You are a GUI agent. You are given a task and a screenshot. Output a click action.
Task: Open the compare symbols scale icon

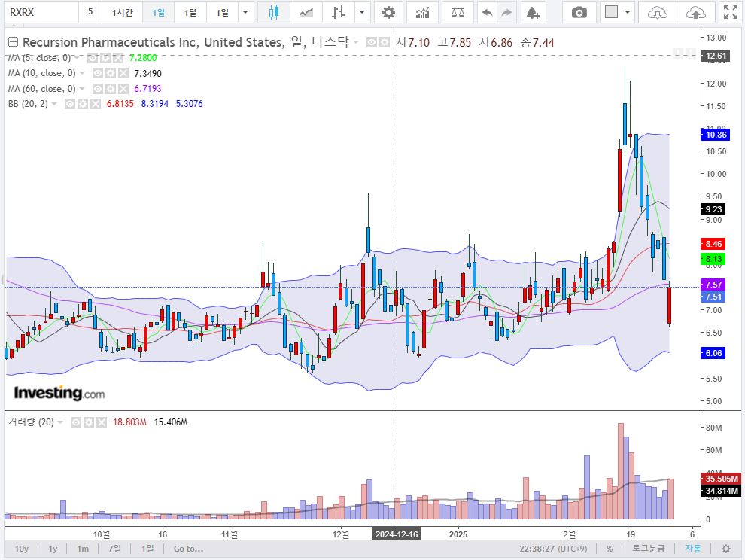[x=458, y=12]
